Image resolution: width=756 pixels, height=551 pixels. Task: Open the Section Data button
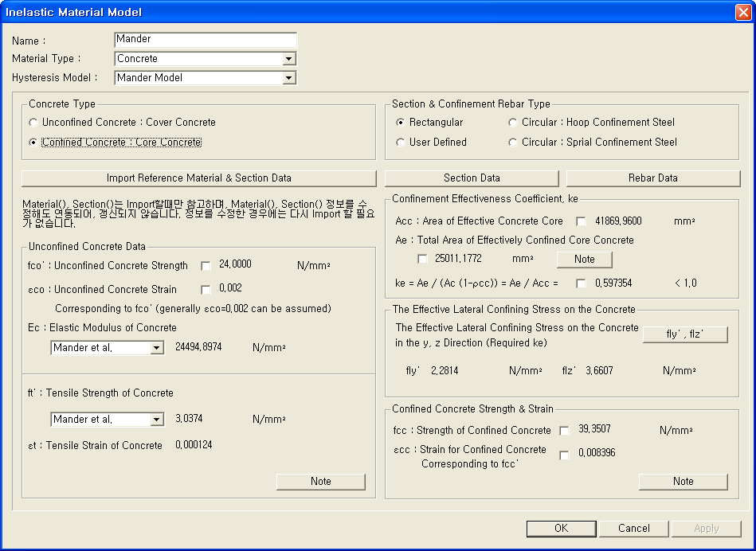(x=472, y=178)
